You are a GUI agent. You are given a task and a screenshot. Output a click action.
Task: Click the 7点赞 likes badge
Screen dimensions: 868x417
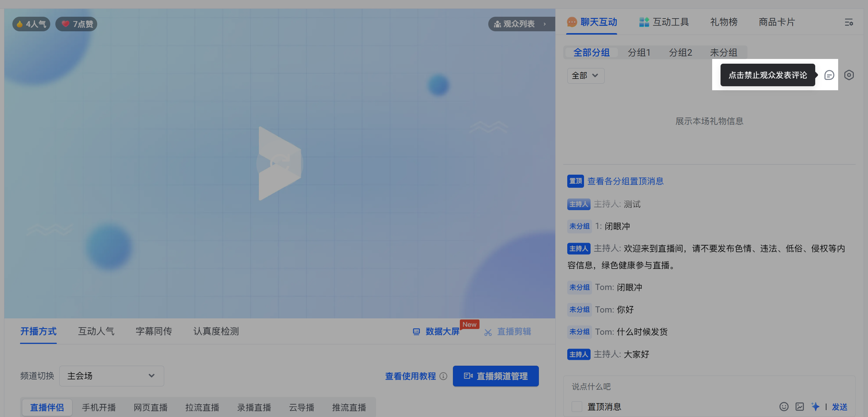tap(76, 24)
